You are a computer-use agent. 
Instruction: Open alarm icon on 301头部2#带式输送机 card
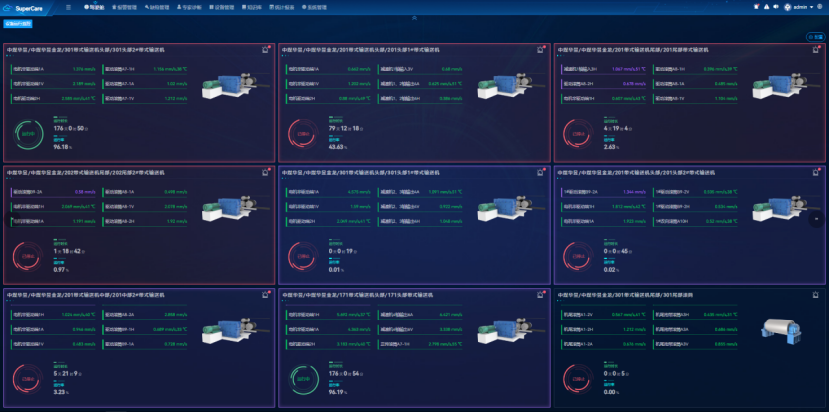262,49
